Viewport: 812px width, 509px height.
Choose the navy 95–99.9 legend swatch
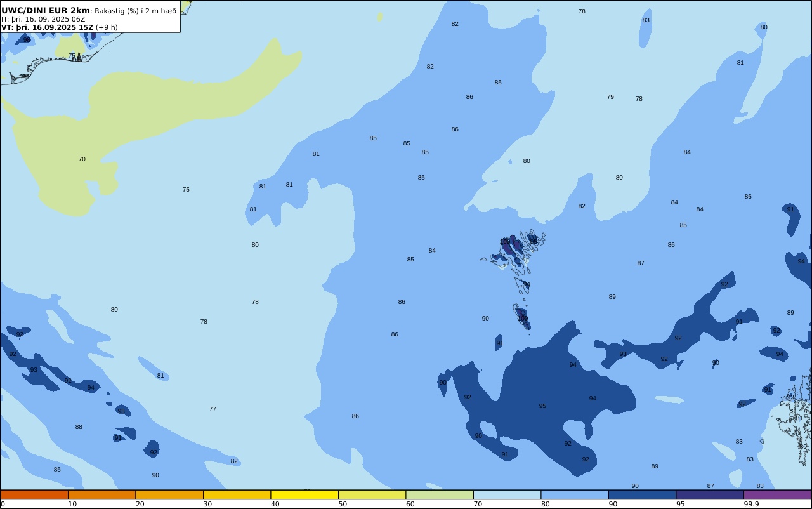point(710,494)
